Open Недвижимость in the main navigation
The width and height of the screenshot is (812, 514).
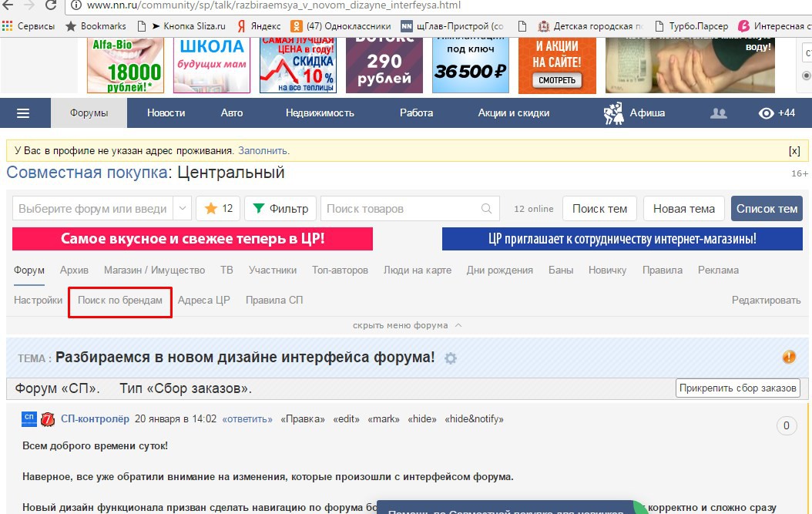320,113
